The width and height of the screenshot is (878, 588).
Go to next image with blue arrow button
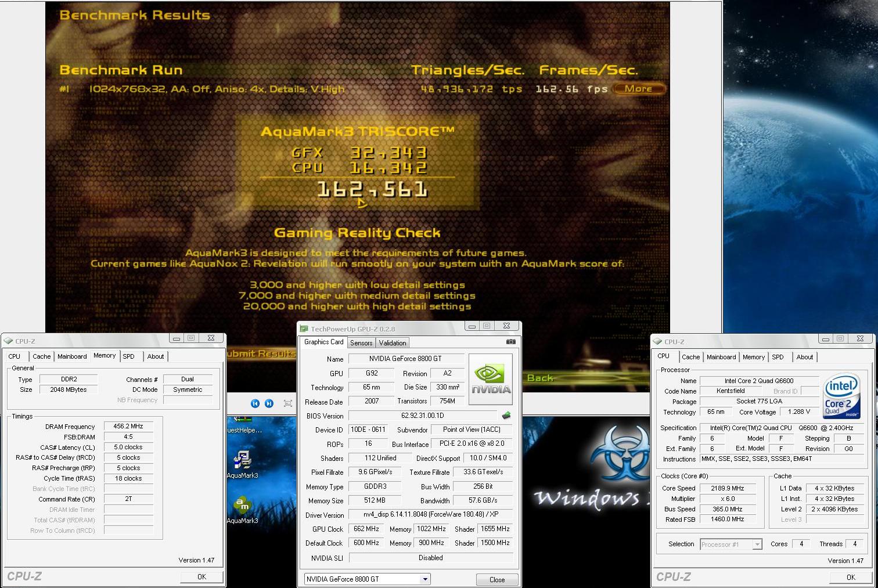point(269,403)
